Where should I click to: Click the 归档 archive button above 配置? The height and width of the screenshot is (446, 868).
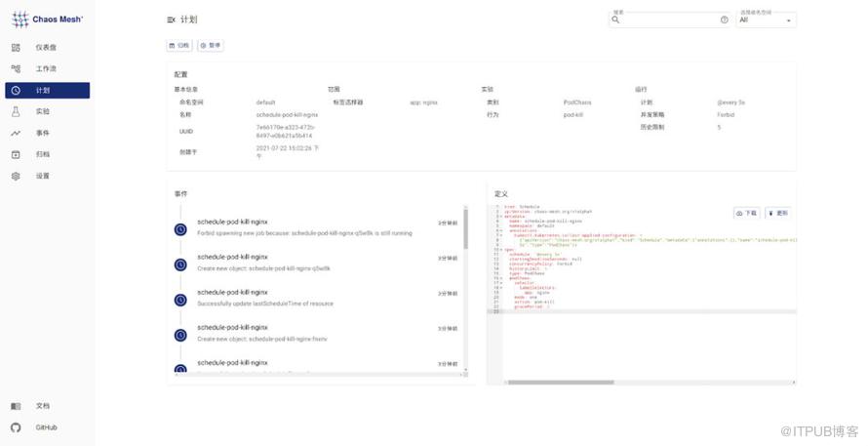point(179,46)
